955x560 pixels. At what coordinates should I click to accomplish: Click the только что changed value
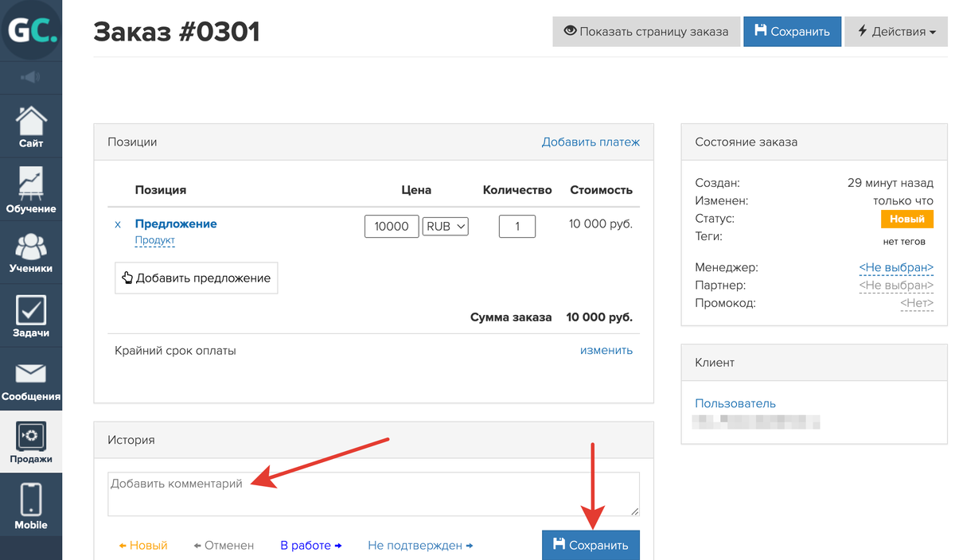click(x=903, y=200)
